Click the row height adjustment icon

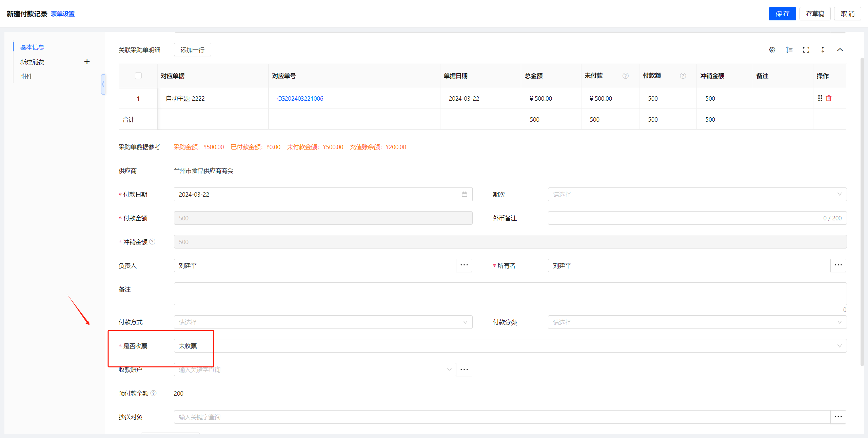click(x=789, y=50)
